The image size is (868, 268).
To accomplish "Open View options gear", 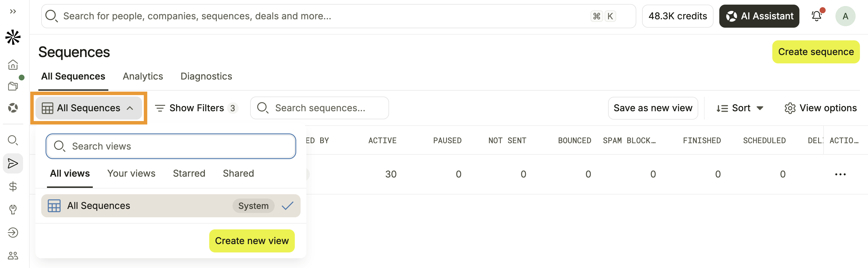I will pos(820,108).
